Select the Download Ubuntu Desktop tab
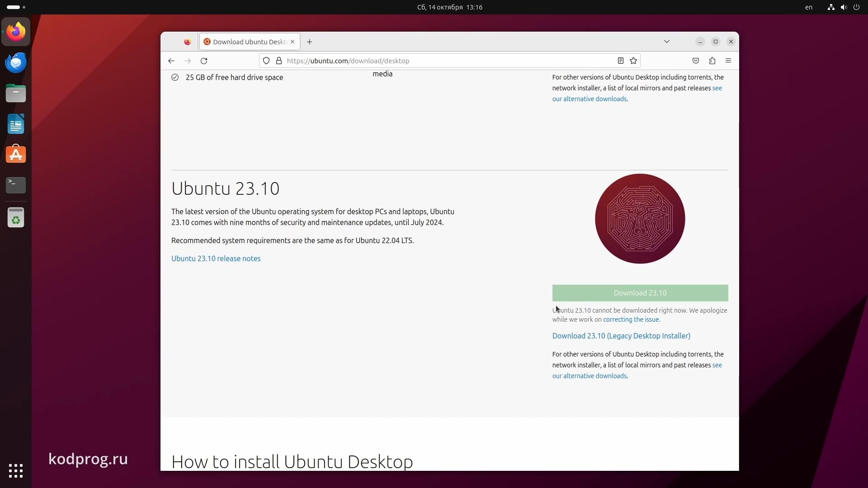Screen dimensions: 868x488 point(250,42)
